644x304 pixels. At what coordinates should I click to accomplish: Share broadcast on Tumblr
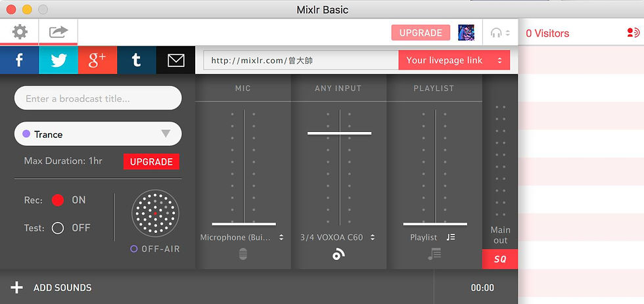[137, 60]
